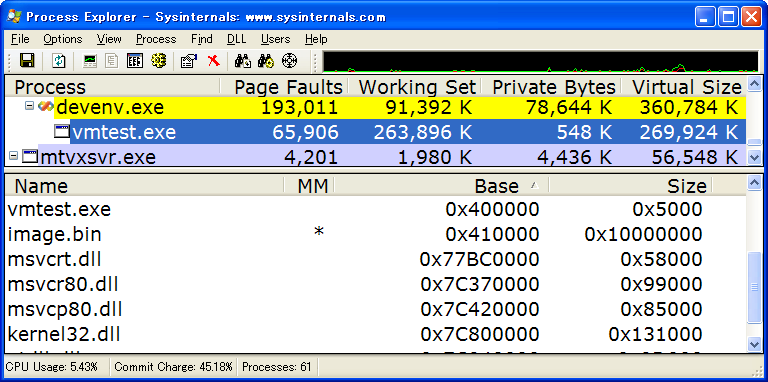Screen dimensions: 768x382
Task: Click the red X Kill Process icon
Action: coord(214,61)
